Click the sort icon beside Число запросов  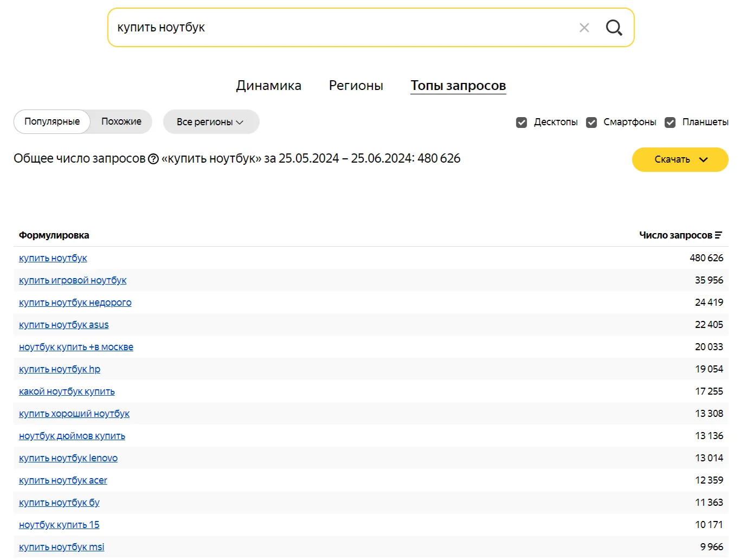click(718, 235)
